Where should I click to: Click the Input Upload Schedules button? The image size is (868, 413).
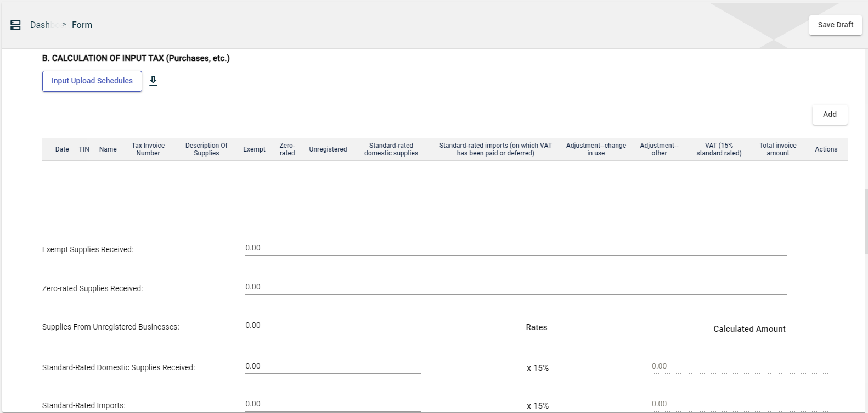tap(92, 81)
